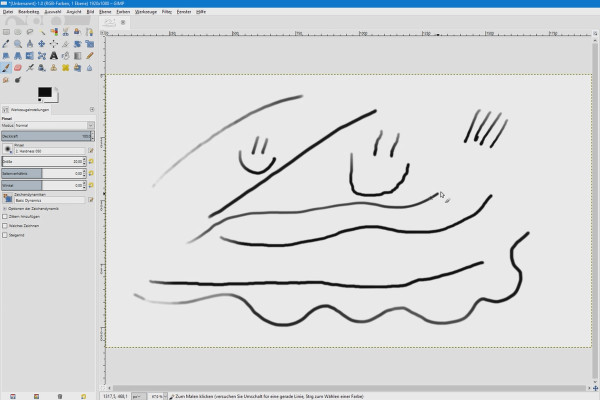Open the px unit dropdown in status bar
This screenshot has width=600, height=400.
[x=138, y=397]
